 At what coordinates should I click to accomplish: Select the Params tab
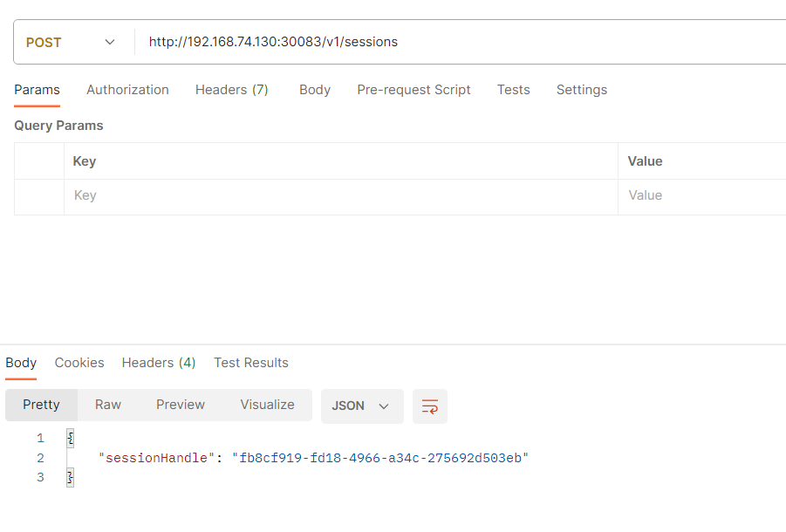pos(37,90)
